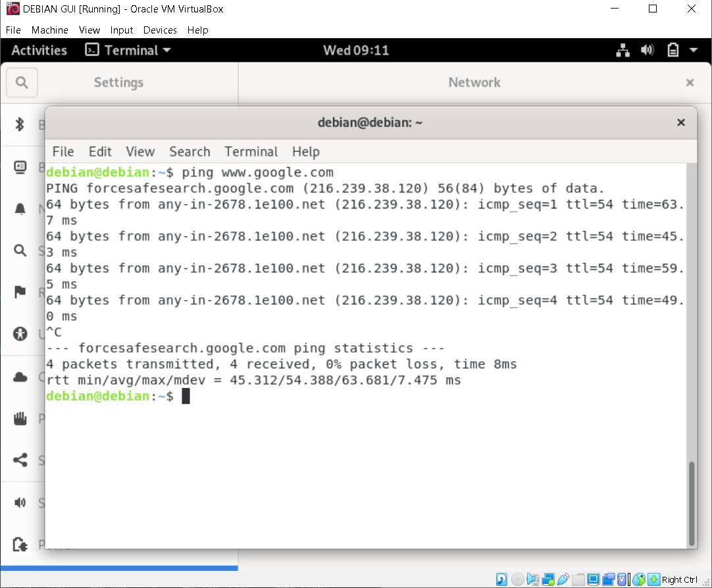Click VirtualBox USB devices status icon

[563, 579]
